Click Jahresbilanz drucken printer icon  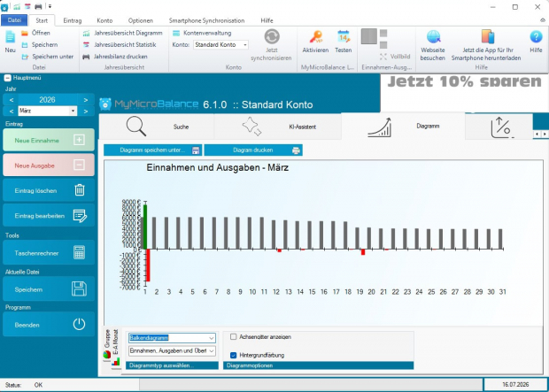(x=86, y=57)
